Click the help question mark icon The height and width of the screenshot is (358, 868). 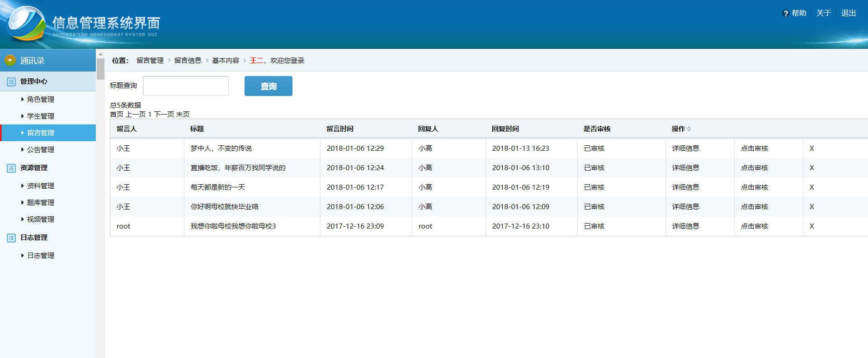pyautogui.click(x=785, y=14)
